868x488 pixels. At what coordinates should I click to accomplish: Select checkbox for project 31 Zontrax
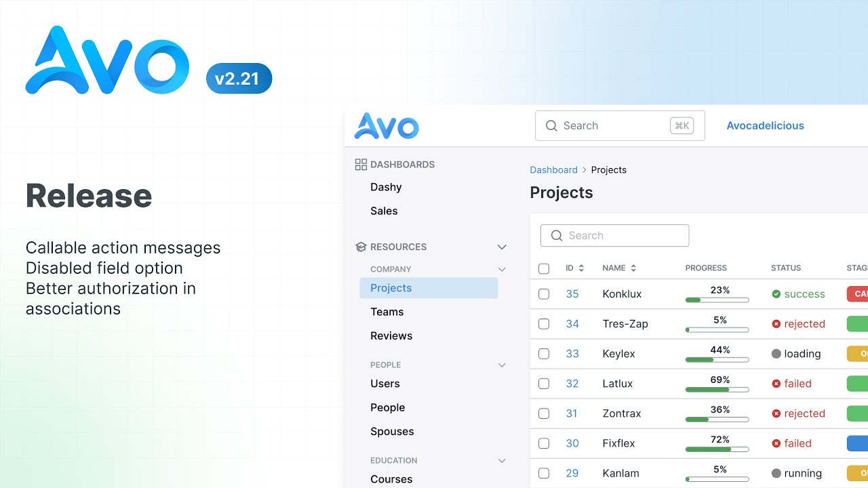coord(544,413)
